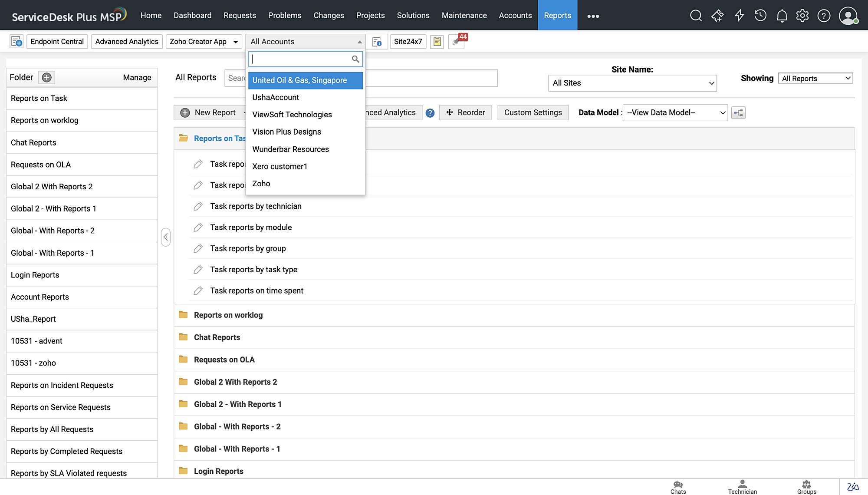
Task: Click the header search magnifier icon
Action: [x=696, y=16]
